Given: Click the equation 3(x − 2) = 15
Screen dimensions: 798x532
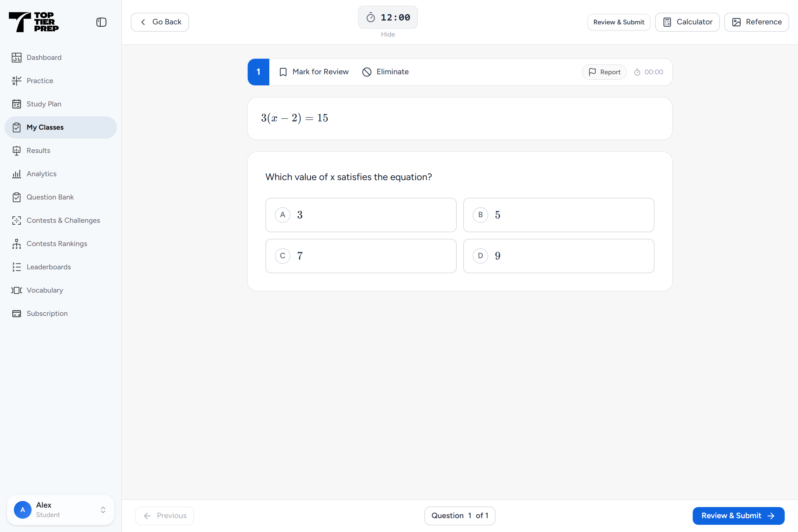Looking at the screenshot, I should tap(295, 118).
